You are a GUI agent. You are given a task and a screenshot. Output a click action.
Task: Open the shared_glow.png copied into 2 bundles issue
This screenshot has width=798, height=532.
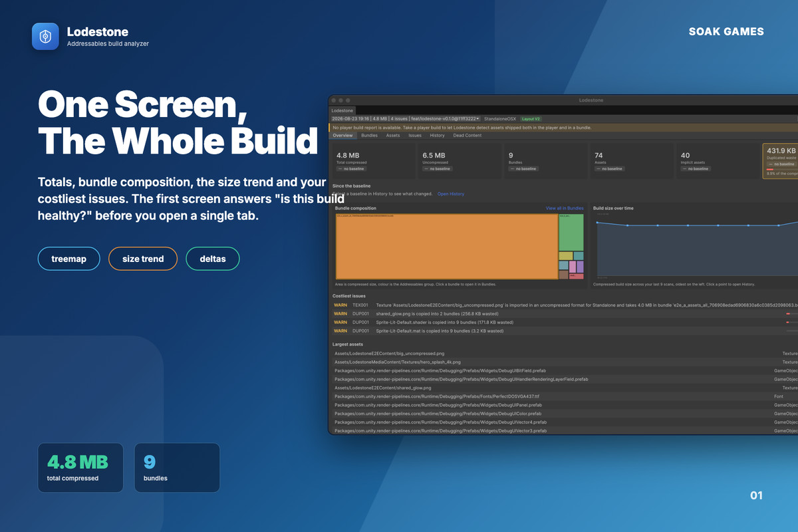point(564,313)
